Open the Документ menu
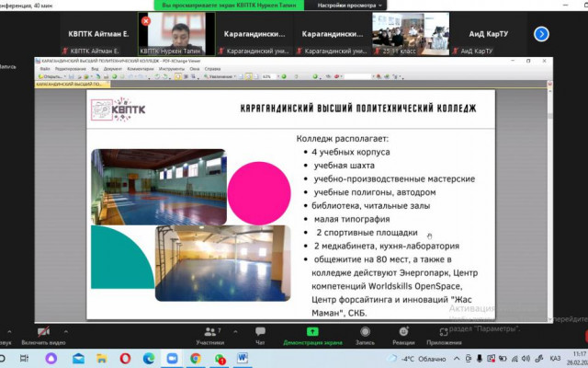Viewport: 588px width, 368px height. 112,69
